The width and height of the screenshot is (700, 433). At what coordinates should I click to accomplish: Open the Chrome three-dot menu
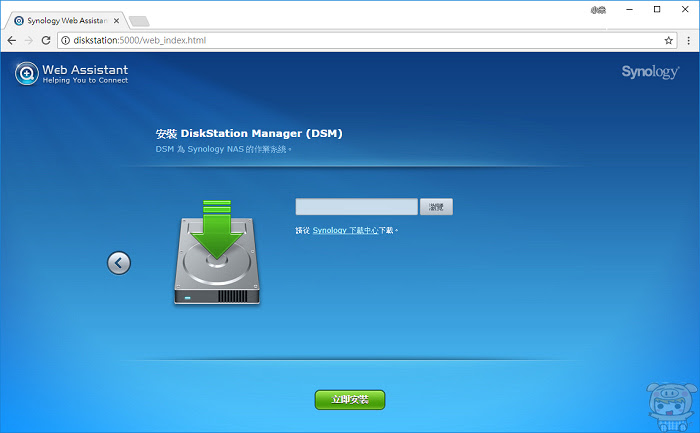click(x=688, y=41)
